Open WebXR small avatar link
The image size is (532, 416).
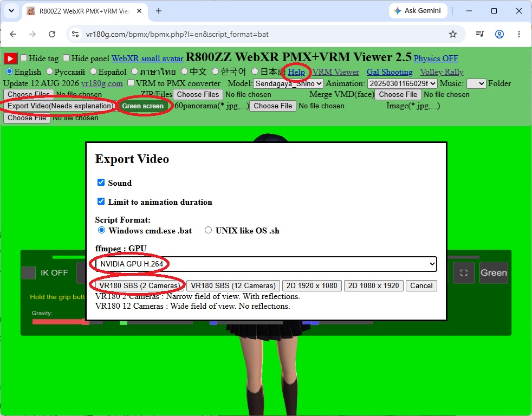coord(147,58)
